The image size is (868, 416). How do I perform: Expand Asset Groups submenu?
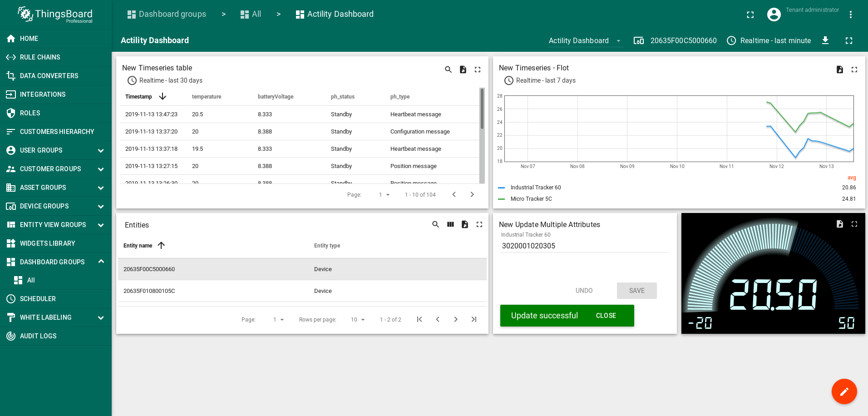(101, 188)
